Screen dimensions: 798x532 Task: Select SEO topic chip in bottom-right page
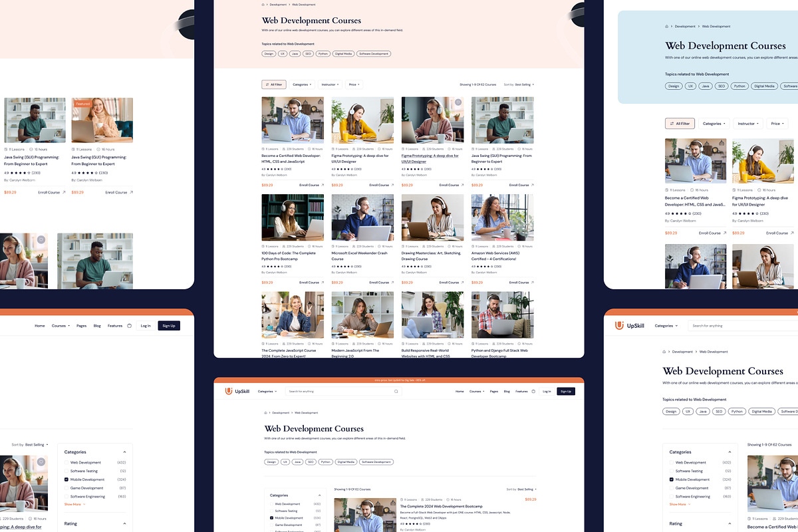click(x=719, y=412)
